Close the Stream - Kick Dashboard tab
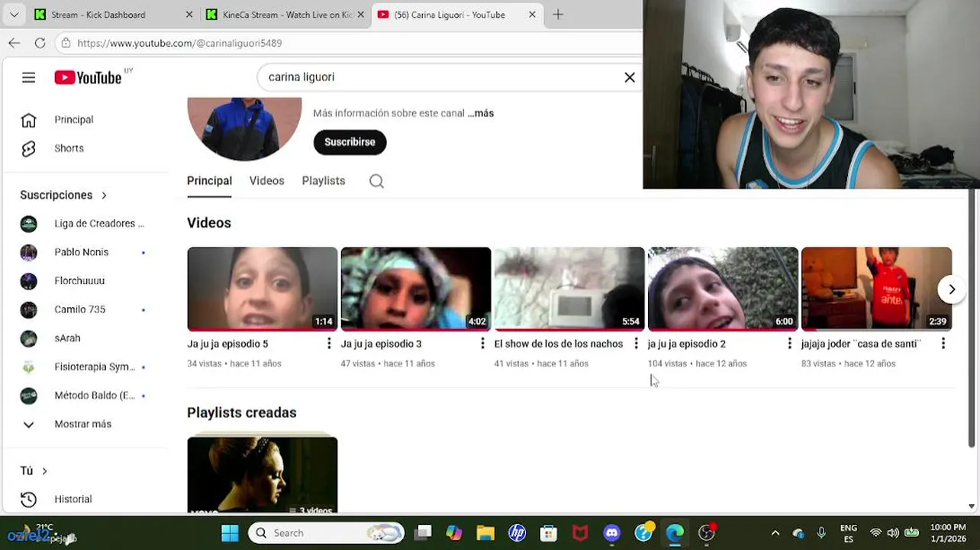 pos(189,15)
